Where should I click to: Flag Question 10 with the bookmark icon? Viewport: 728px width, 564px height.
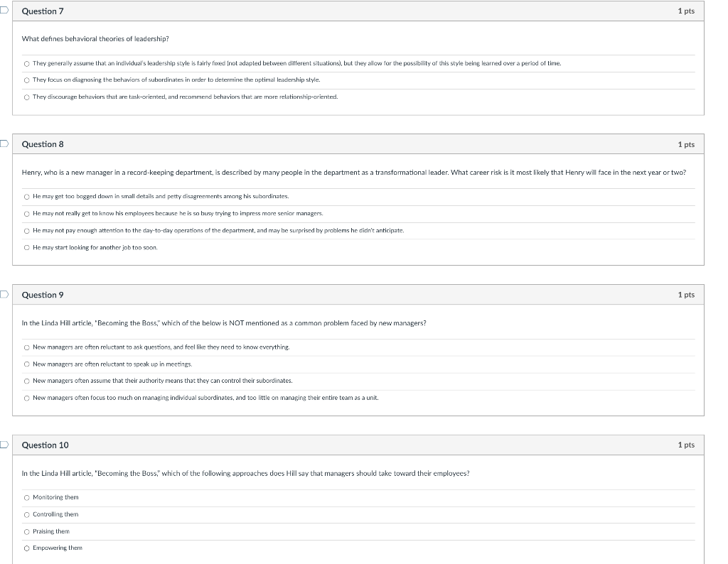point(4,445)
